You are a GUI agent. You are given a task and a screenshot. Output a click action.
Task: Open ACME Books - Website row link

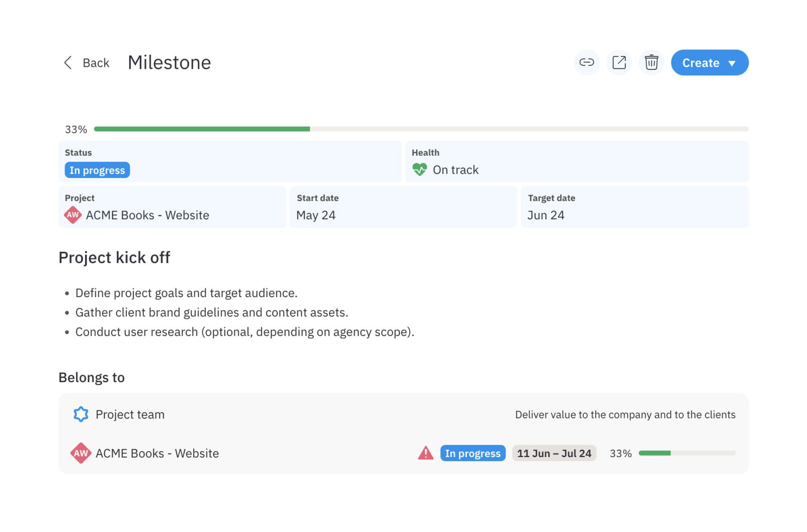click(157, 453)
